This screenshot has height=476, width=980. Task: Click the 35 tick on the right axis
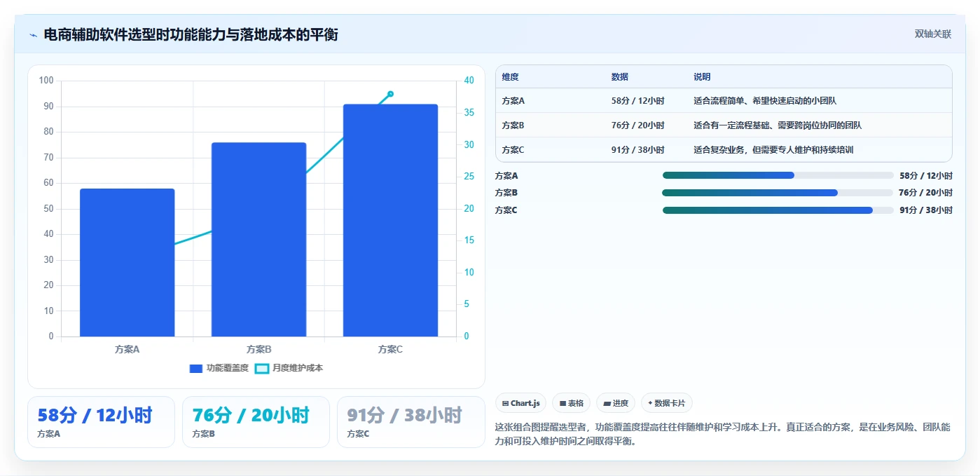469,113
